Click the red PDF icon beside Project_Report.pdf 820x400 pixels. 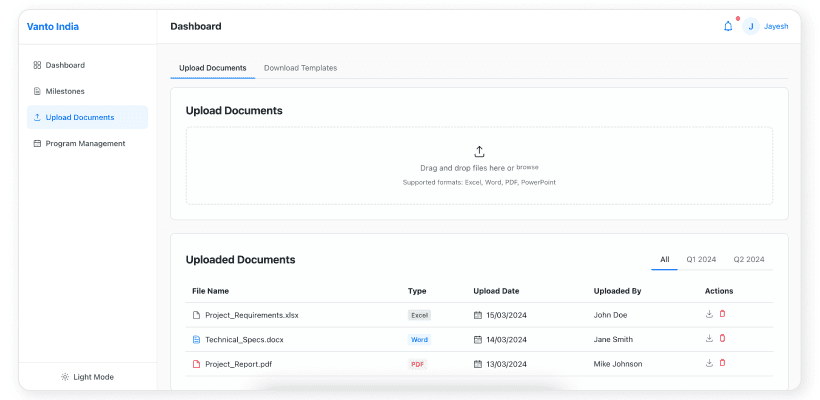(x=196, y=364)
